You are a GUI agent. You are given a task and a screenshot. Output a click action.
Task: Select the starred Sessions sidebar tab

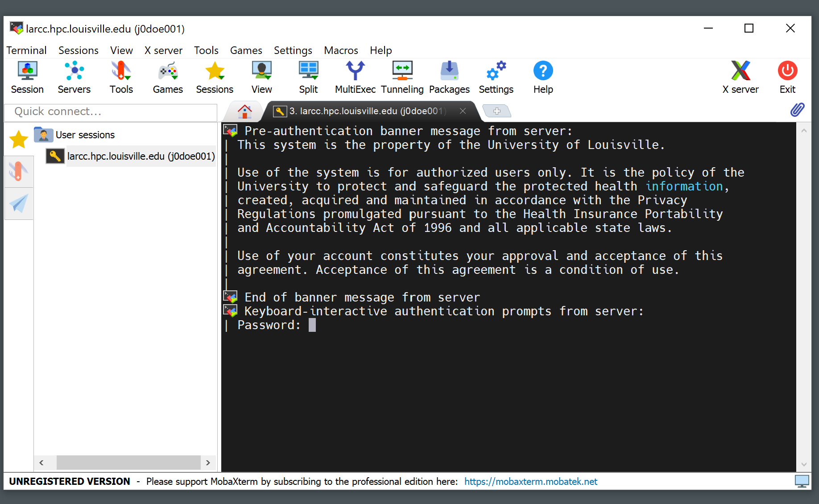click(x=19, y=140)
